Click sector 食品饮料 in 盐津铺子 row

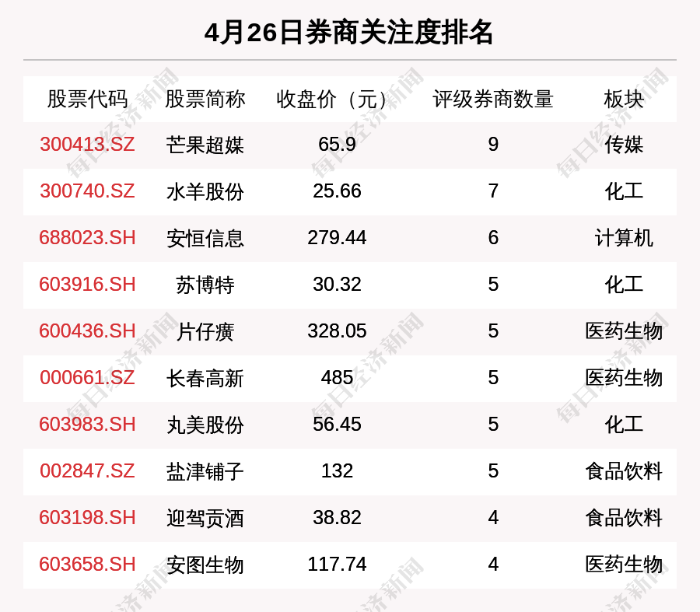(x=624, y=472)
